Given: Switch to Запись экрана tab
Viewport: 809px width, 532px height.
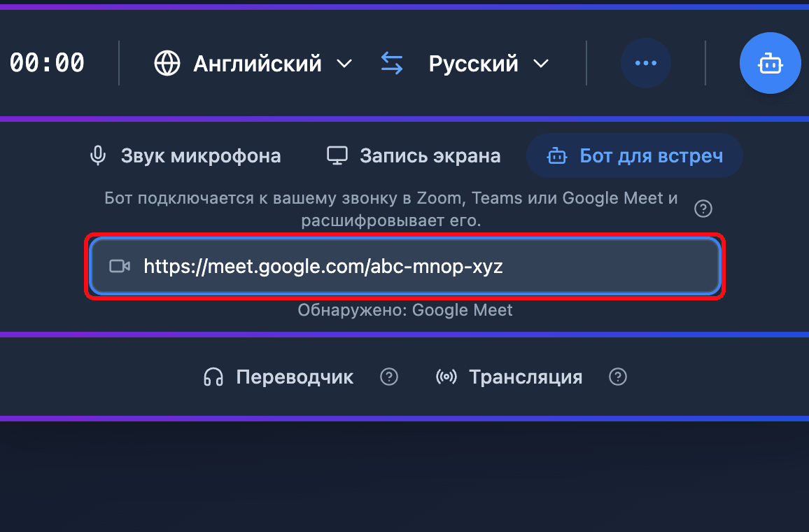Looking at the screenshot, I should click(x=414, y=156).
